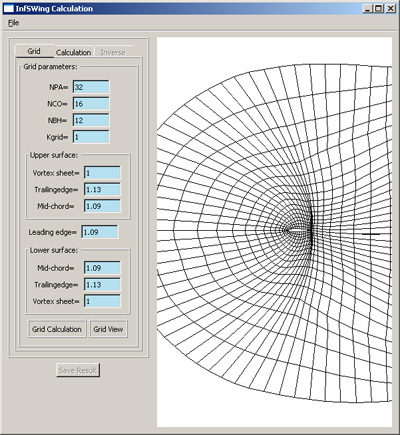Click the NPA input field
This screenshot has height=435, width=400.
point(91,87)
